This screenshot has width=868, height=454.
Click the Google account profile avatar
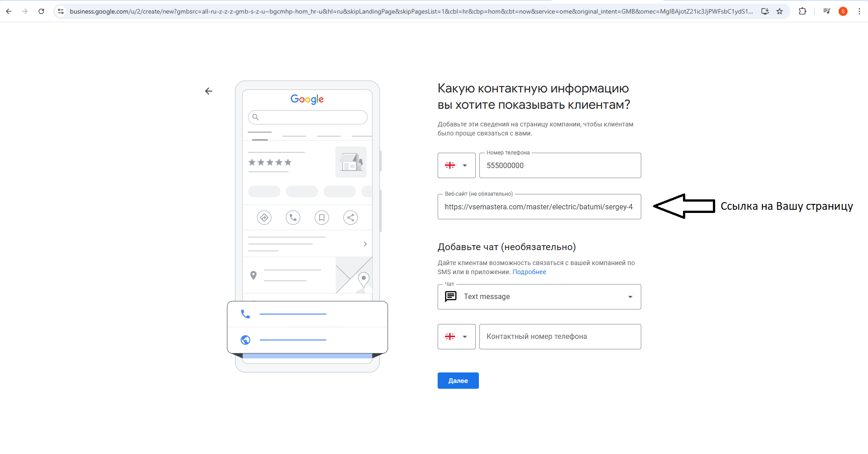point(843,11)
